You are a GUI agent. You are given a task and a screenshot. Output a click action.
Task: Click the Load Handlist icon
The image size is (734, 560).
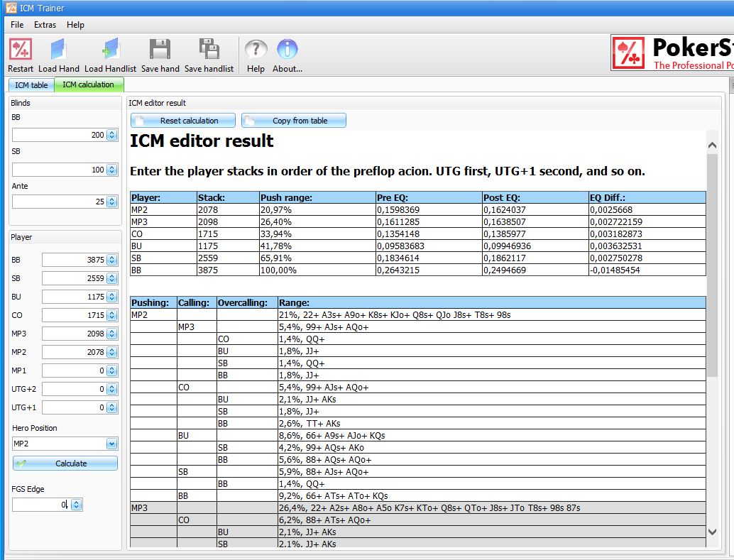pyautogui.click(x=111, y=49)
